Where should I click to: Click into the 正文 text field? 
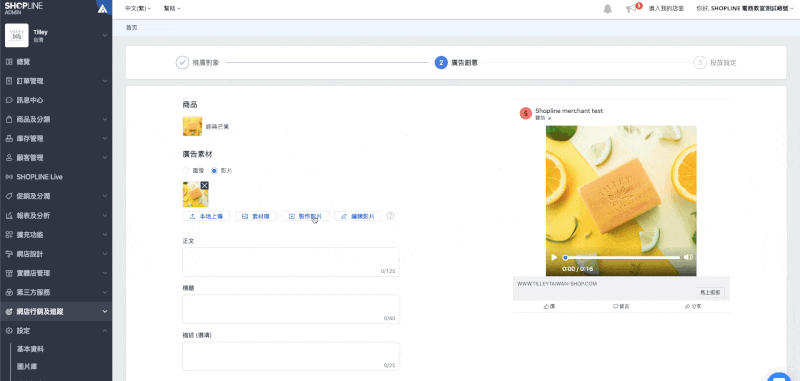coord(291,262)
